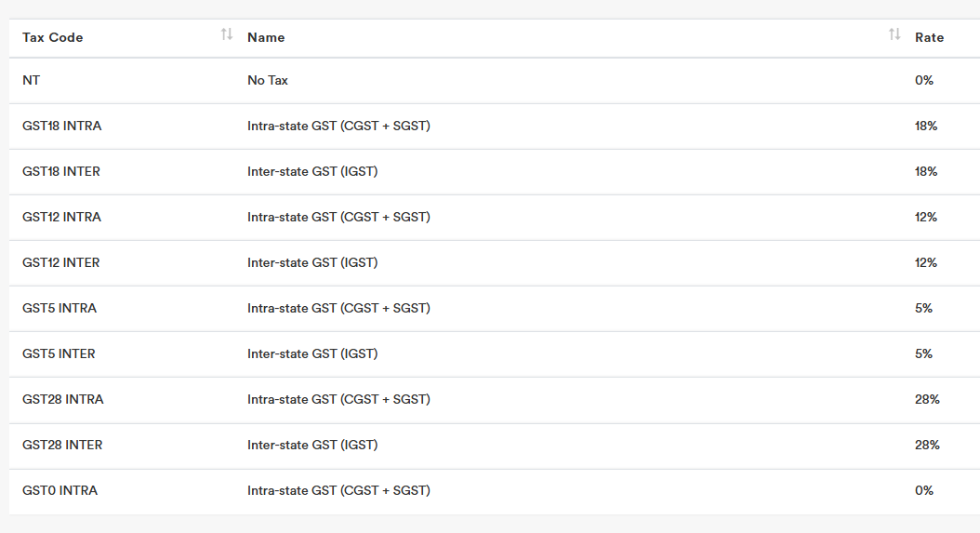980x533 pixels.
Task: Select the GST18 INTER tax code
Action: point(61,172)
